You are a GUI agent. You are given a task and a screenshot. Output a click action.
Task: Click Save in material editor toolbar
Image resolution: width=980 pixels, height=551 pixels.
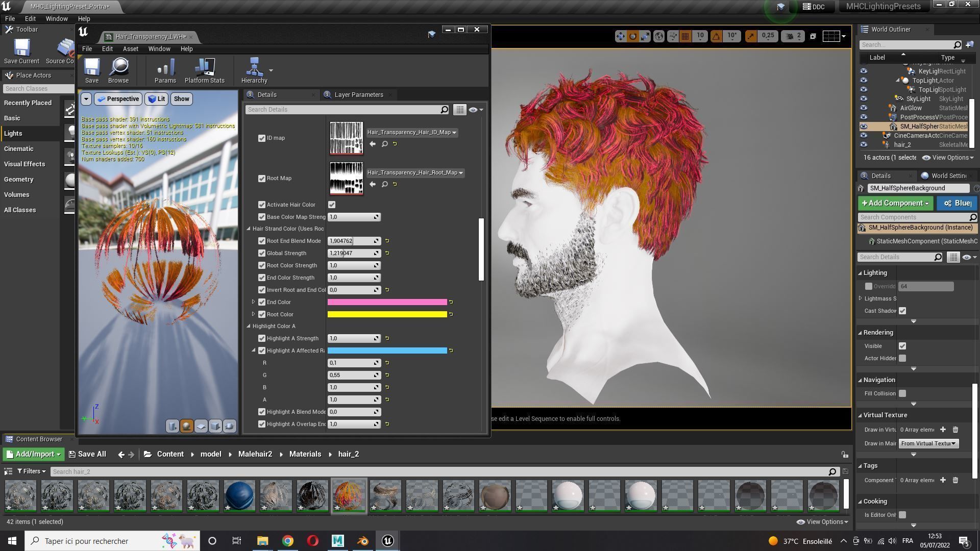[92, 70]
